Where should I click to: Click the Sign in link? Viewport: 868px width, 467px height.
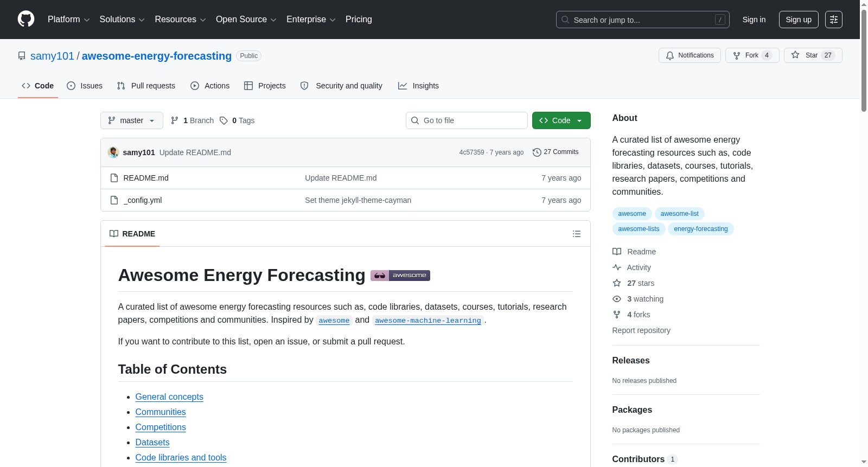[754, 20]
